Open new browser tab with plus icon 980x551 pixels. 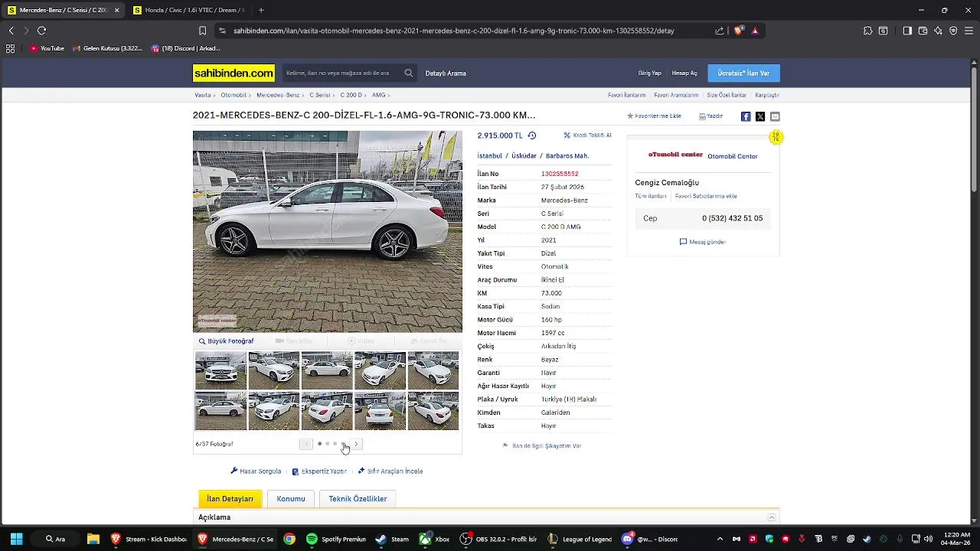coord(261,10)
